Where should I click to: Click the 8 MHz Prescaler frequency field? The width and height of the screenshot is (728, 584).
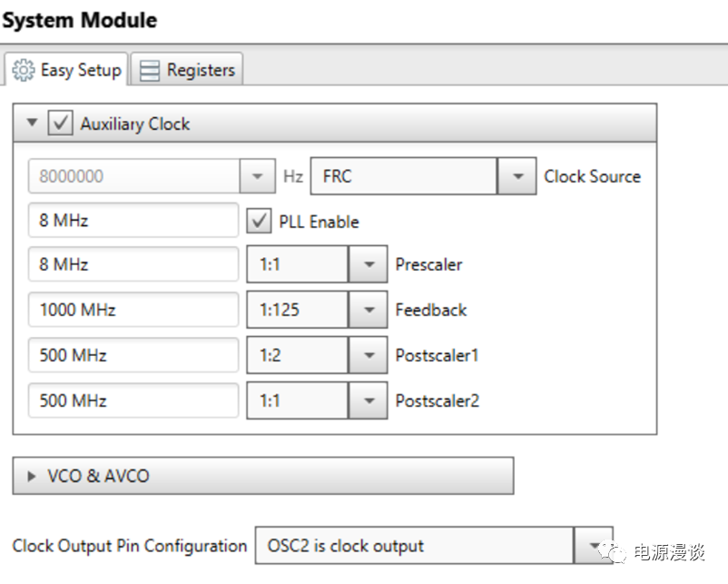[133, 265]
